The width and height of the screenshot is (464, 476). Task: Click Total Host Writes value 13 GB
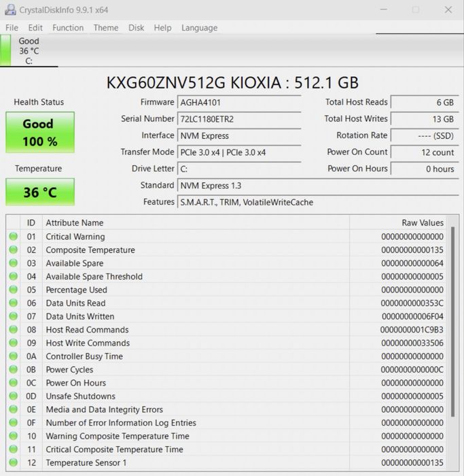tap(425, 119)
